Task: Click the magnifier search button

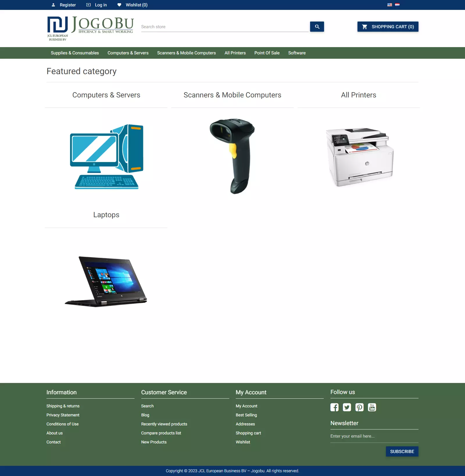Action: (317, 27)
